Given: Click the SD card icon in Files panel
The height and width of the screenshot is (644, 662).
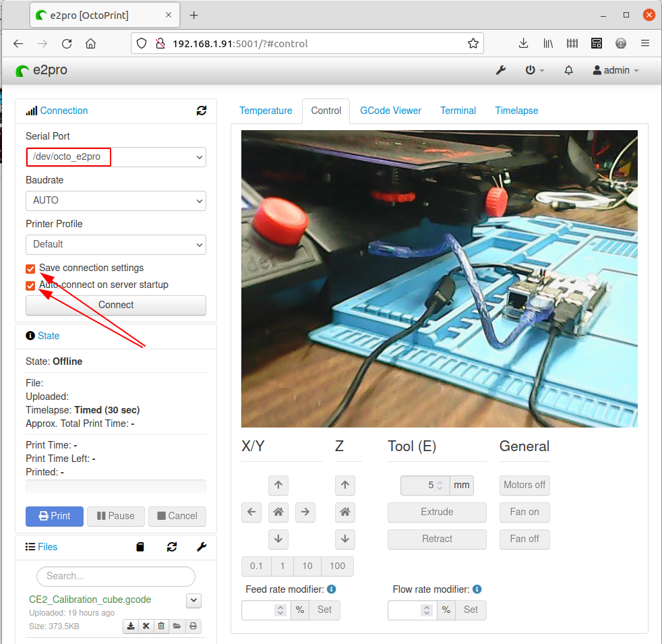Looking at the screenshot, I should 140,547.
